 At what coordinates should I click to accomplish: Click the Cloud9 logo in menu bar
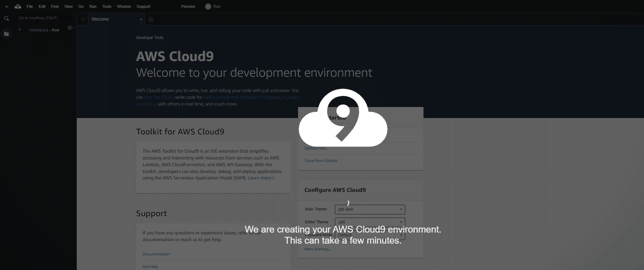click(18, 6)
